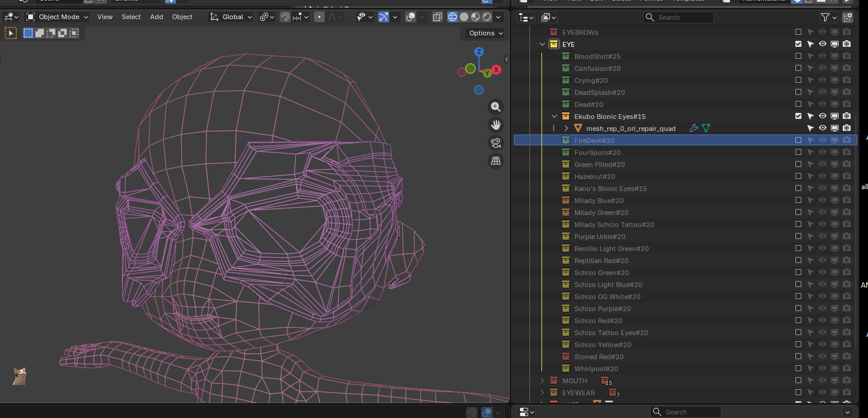Click the Search field in the bottom panel

686,412
